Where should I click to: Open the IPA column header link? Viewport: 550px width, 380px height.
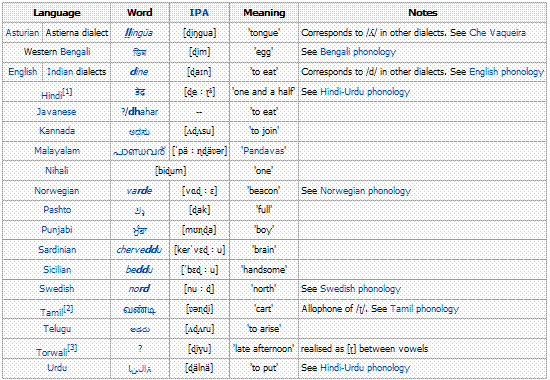coord(199,13)
